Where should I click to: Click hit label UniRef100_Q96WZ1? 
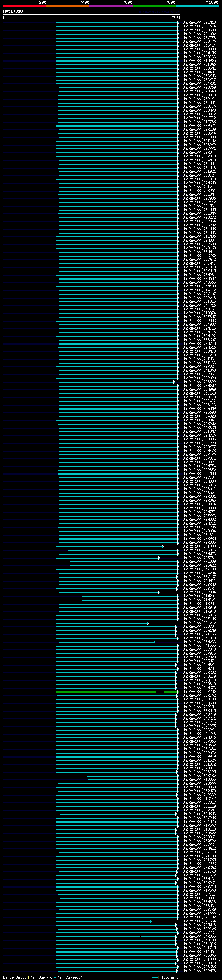(199, 661)
